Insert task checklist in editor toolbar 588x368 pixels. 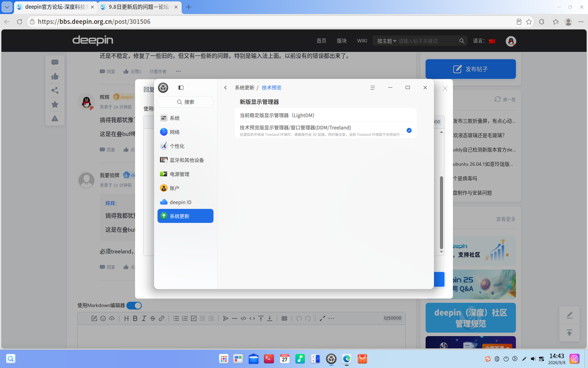click(194, 319)
